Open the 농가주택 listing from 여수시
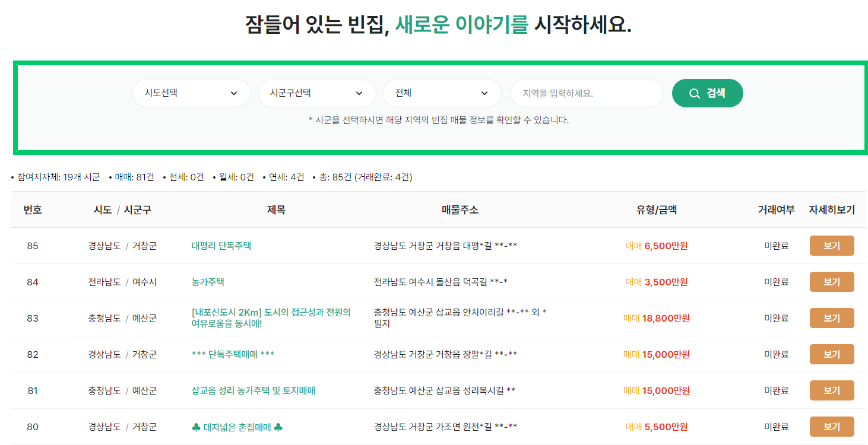This screenshot has width=868, height=445. [x=206, y=281]
